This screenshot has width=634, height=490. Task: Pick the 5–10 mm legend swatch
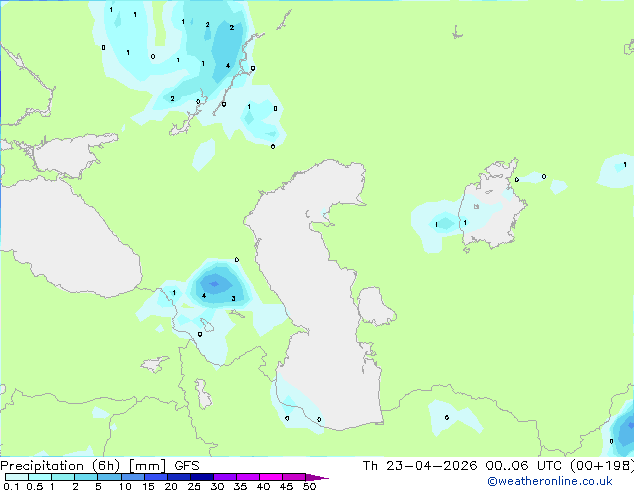109,477
